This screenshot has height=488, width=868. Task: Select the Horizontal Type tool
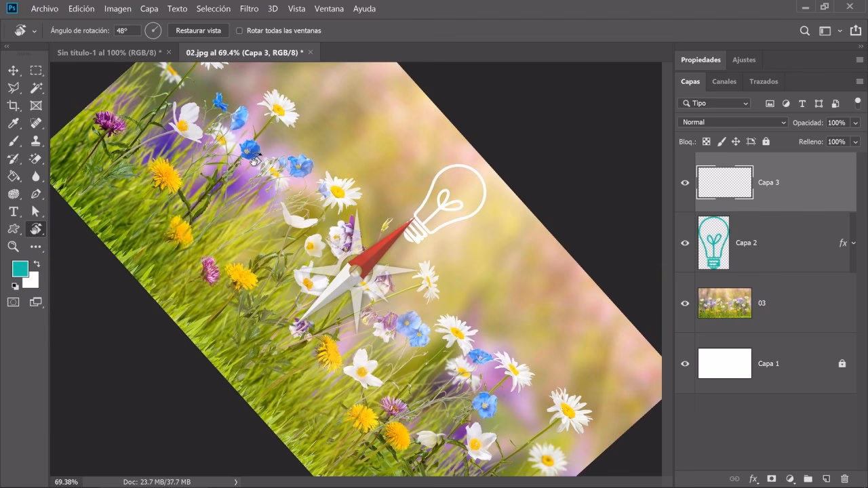point(14,211)
